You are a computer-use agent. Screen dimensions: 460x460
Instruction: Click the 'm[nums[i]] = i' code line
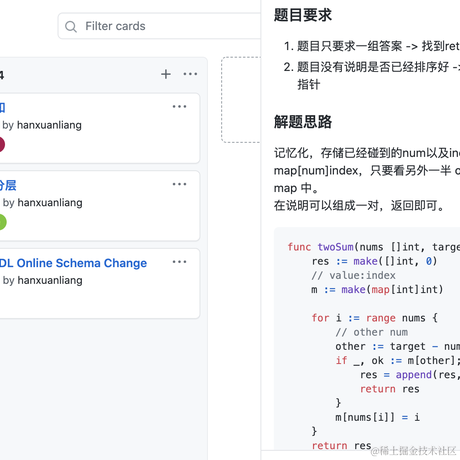pos(377,417)
